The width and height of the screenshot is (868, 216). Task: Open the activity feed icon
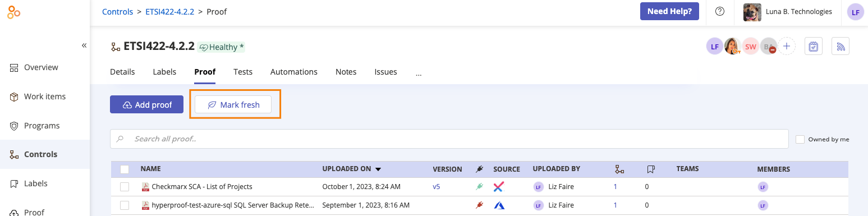tap(841, 47)
